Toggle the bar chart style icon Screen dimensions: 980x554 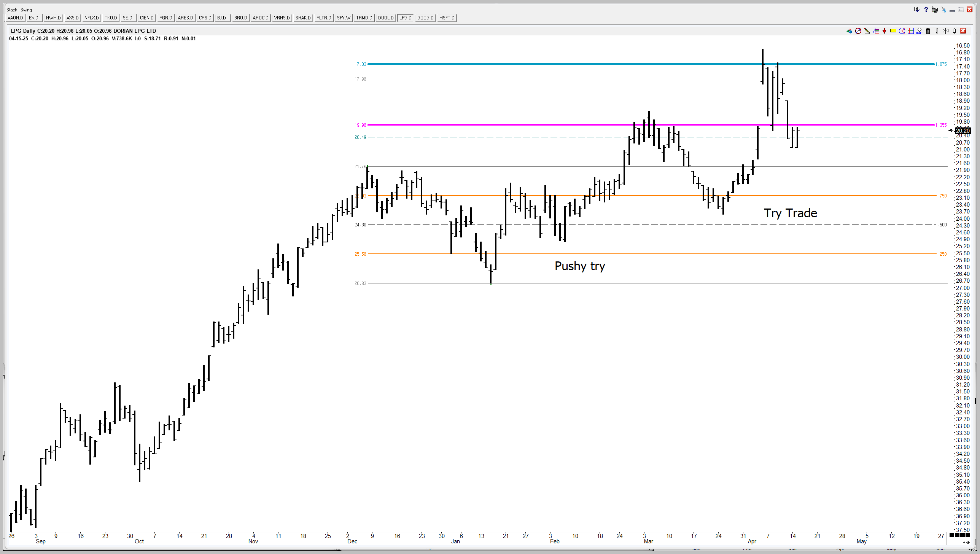937,31
